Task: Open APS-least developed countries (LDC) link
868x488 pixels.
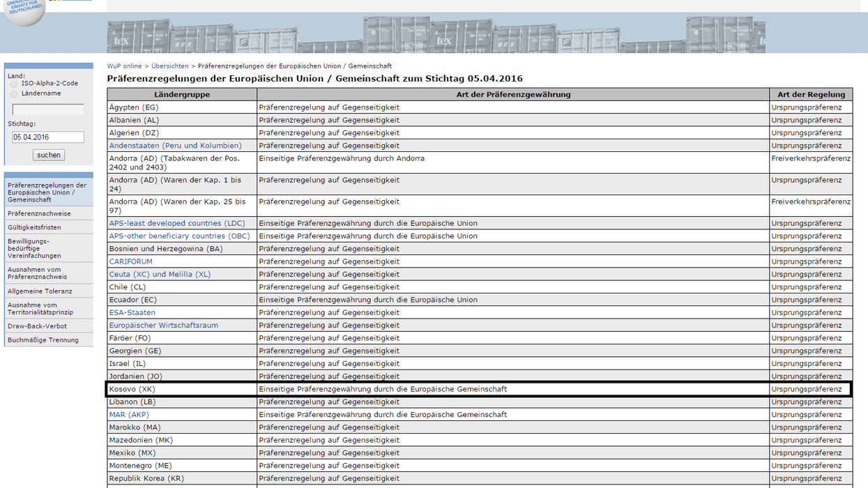Action: click(177, 223)
